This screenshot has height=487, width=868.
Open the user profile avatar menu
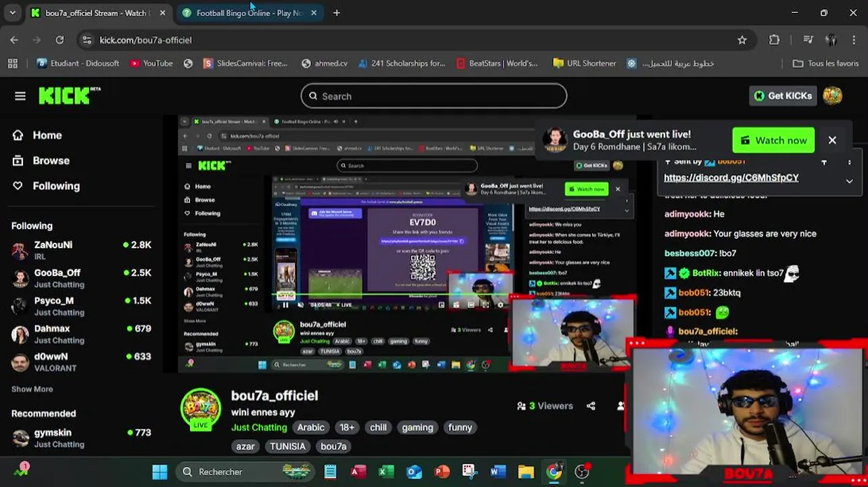coord(832,95)
